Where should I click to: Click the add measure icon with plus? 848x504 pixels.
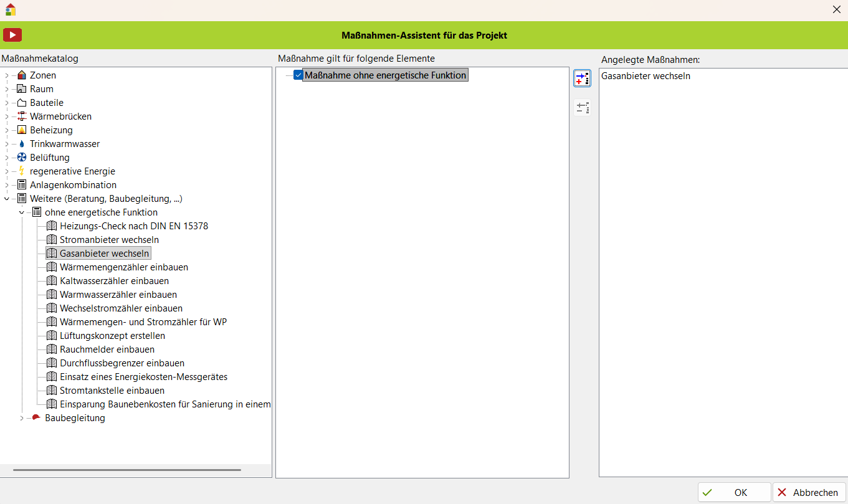point(582,78)
